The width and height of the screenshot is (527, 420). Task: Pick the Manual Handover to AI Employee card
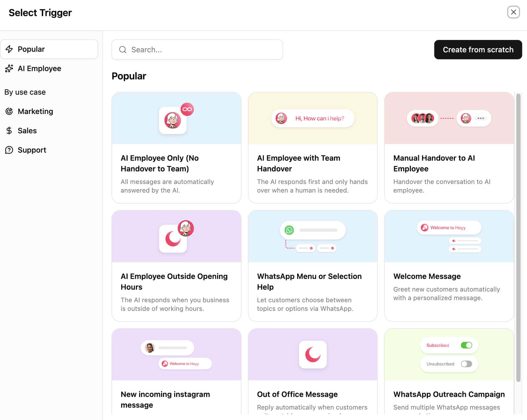click(449, 163)
